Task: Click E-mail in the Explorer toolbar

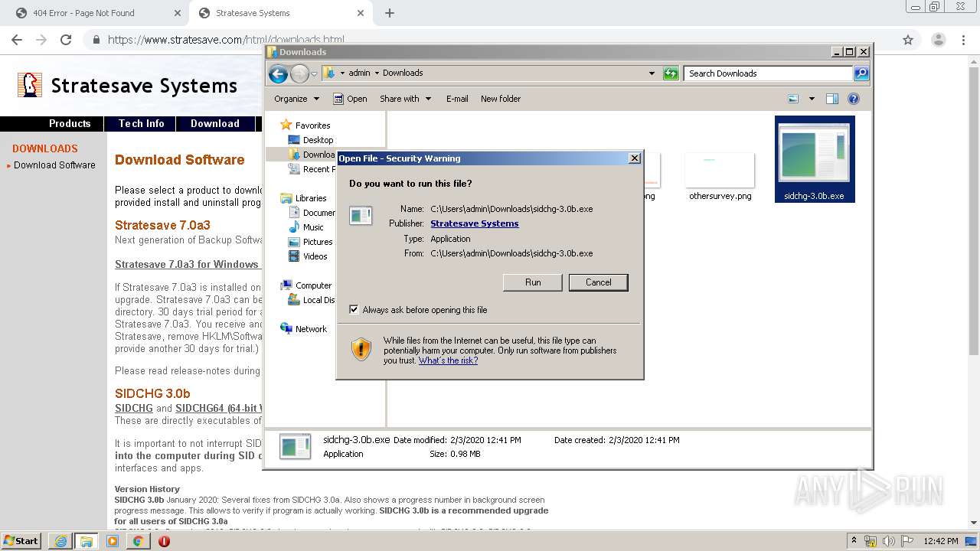Action: 457,99
